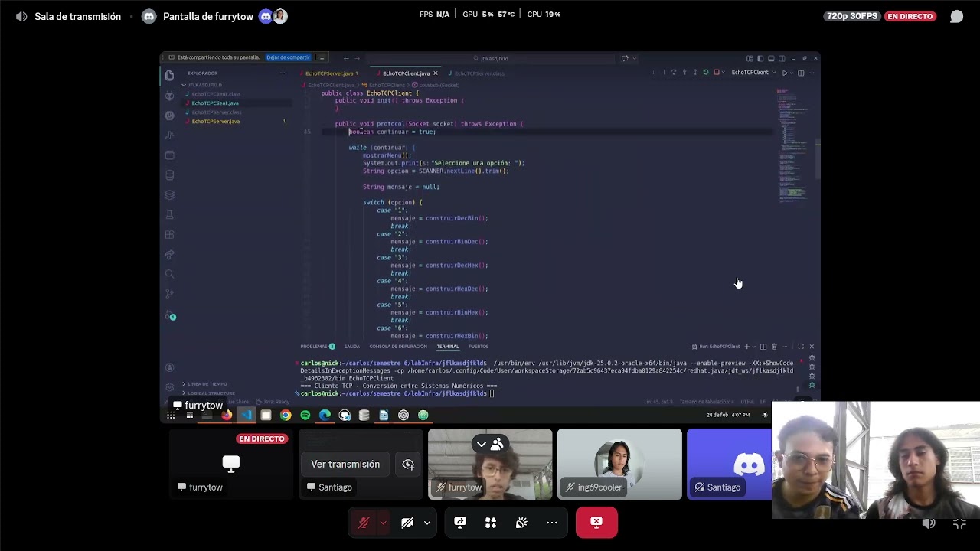
Task: Switch to PUERTOS panel tab
Action: click(x=479, y=347)
